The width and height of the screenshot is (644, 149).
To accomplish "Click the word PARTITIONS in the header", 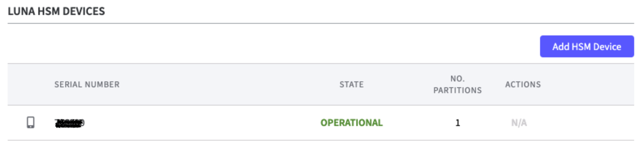I will pyautogui.click(x=457, y=90).
